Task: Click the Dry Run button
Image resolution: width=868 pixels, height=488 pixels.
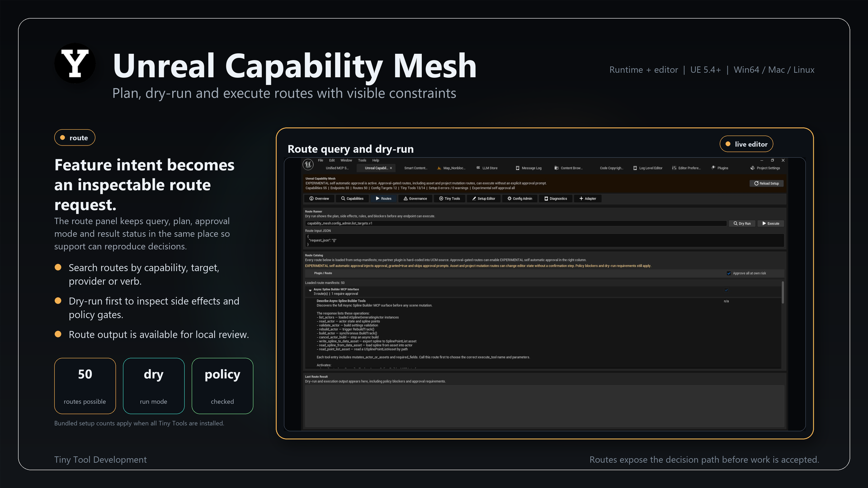Action: click(742, 224)
